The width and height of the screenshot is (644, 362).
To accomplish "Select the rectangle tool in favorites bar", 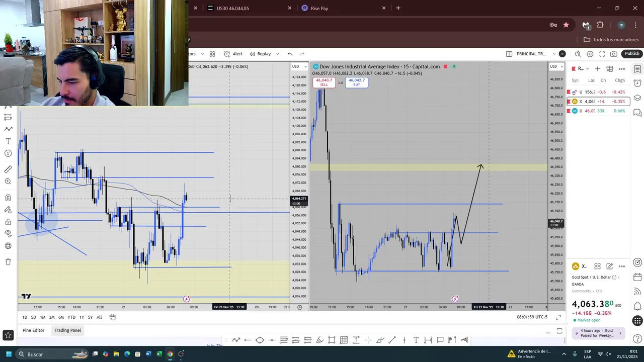I will pos(332,340).
